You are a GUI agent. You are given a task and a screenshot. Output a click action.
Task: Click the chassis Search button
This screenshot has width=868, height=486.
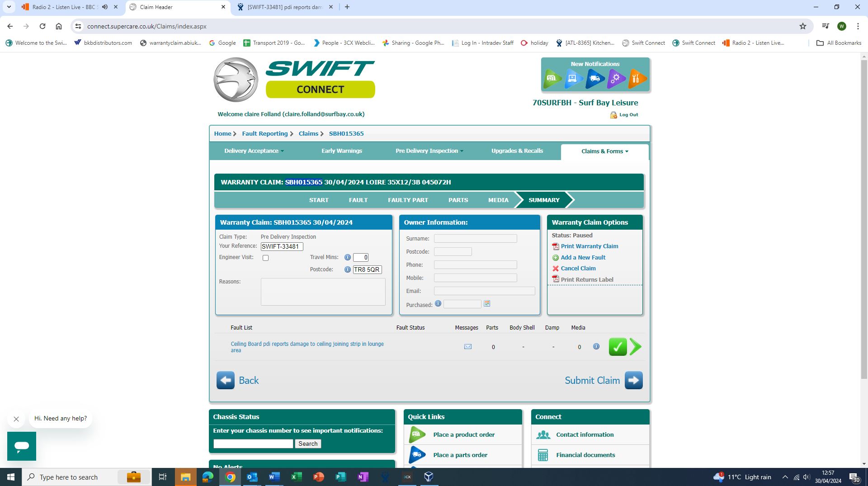pyautogui.click(x=308, y=444)
